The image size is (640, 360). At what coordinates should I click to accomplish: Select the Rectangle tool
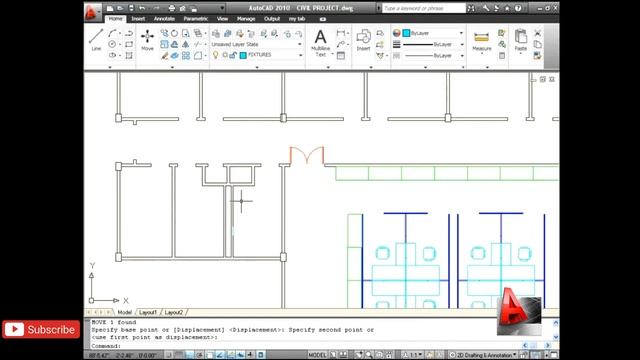[129, 44]
